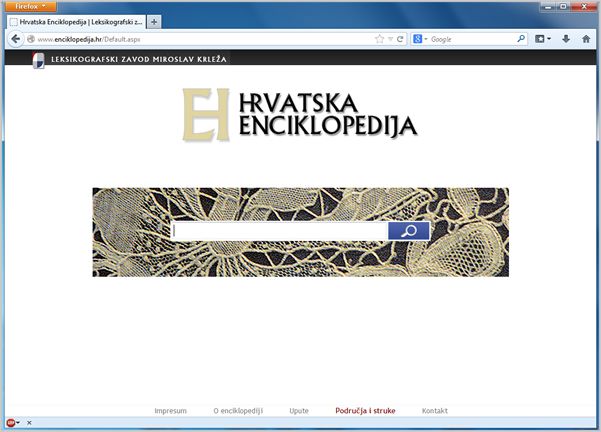Open the Impresum link
This screenshot has height=432, width=601.
171,411
